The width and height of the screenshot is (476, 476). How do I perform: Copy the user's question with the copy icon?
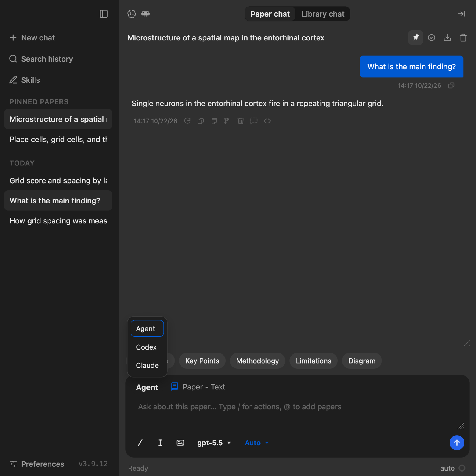point(451,86)
